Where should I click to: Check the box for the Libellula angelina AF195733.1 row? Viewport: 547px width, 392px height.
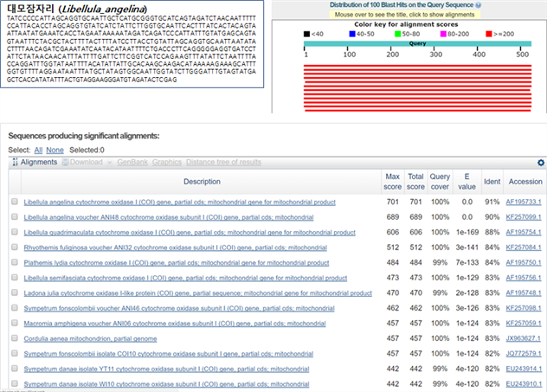pos(15,202)
